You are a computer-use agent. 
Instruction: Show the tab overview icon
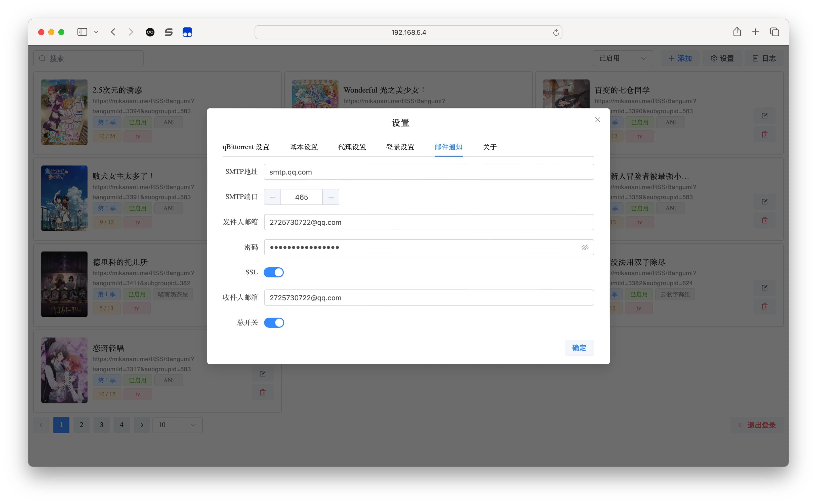(774, 32)
